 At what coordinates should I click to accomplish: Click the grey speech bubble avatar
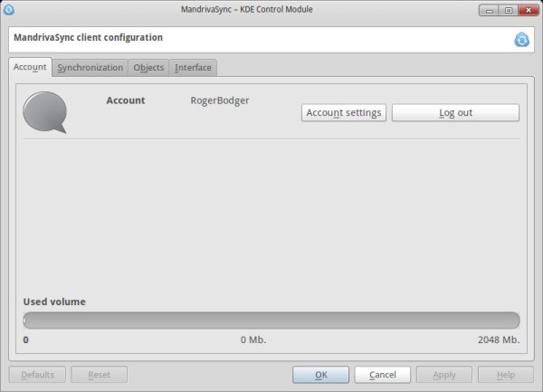click(x=45, y=112)
